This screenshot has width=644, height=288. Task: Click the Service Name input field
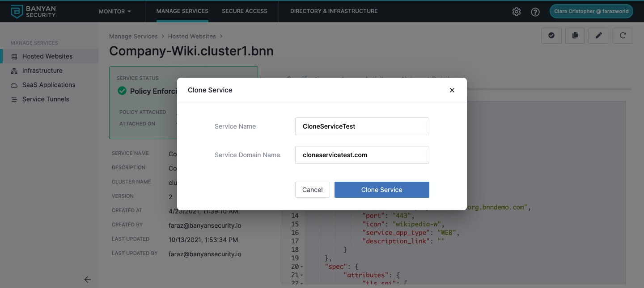point(362,126)
